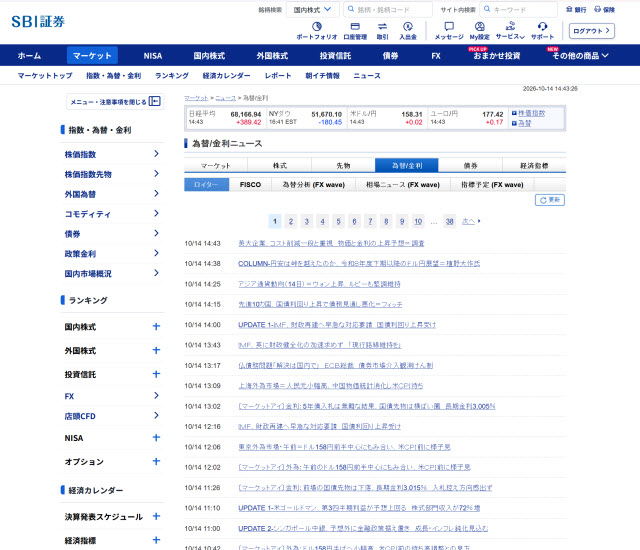The image size is (640, 550).
Task: Click the 為替 link beside ticker
Action: point(524,123)
